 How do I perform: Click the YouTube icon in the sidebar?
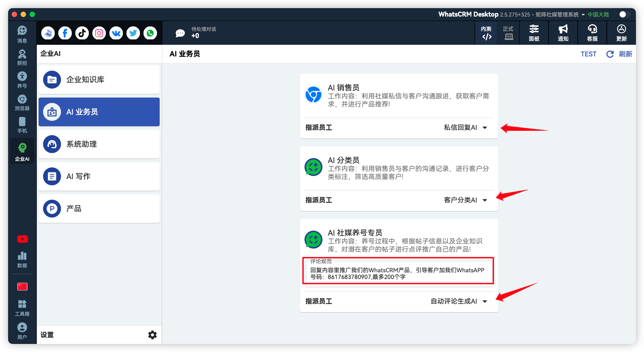tap(22, 239)
